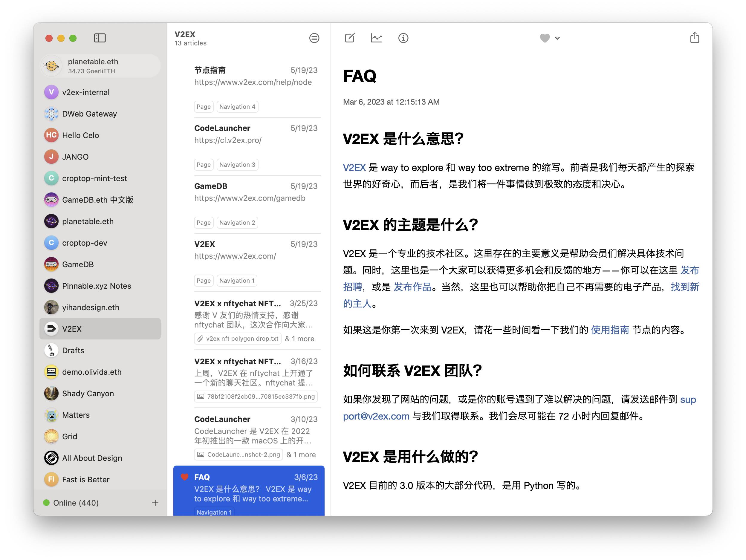Select the Drafts planet in sidebar

pyautogui.click(x=73, y=350)
